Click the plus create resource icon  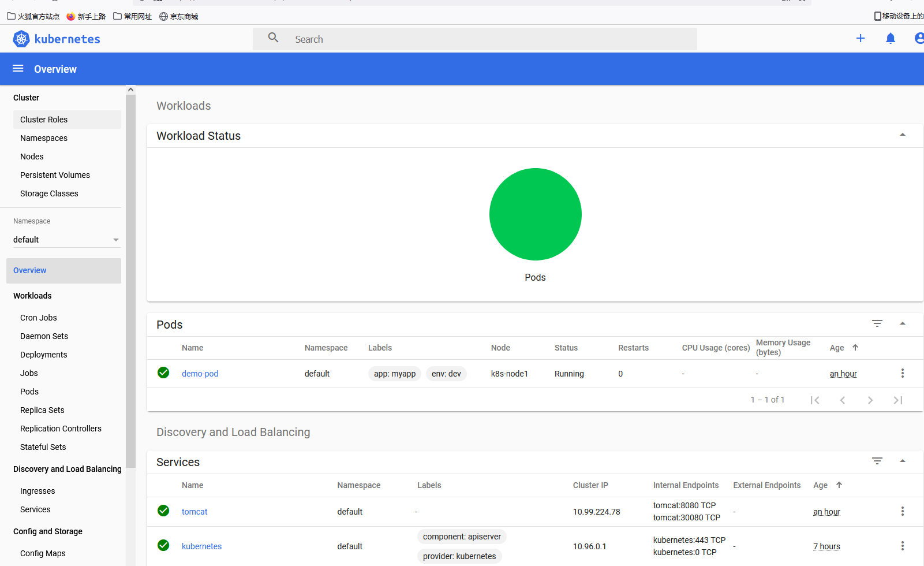click(x=861, y=38)
